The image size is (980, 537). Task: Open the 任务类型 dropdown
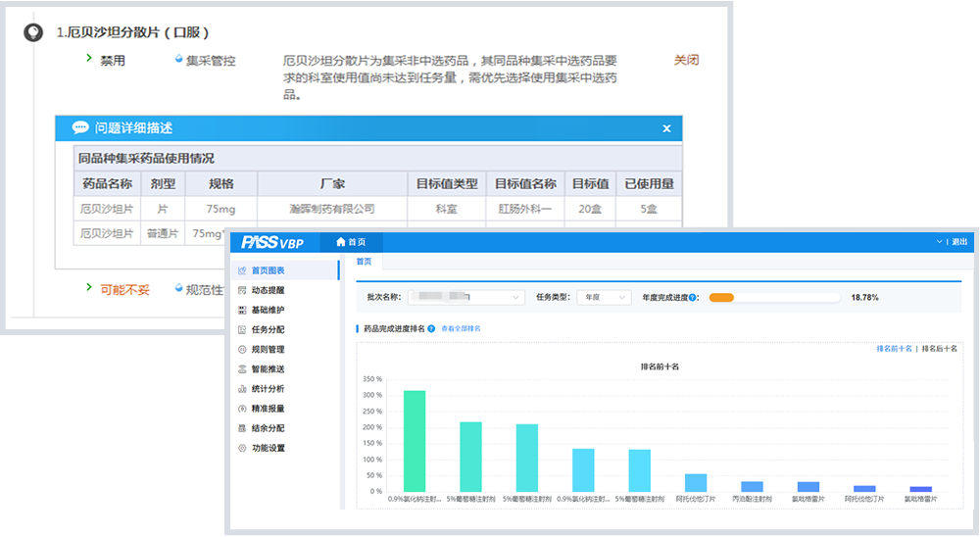[x=602, y=297]
